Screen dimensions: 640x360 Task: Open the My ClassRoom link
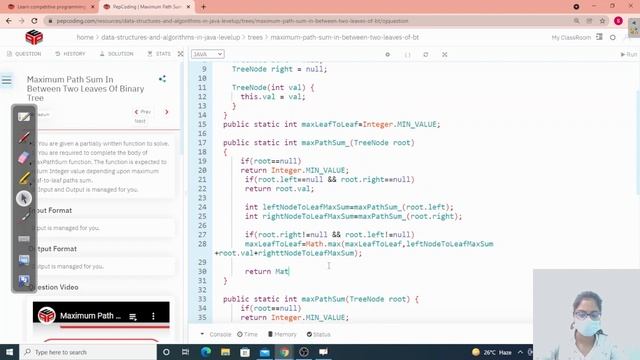571,37
